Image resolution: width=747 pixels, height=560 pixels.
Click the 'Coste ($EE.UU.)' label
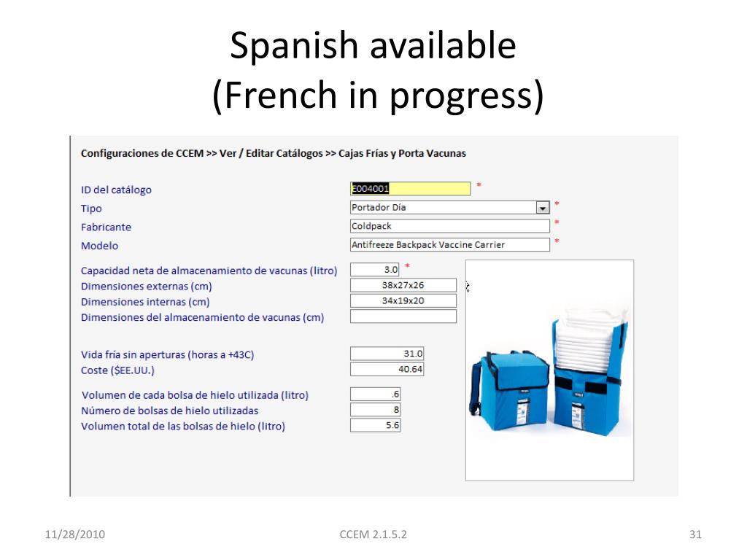(117, 370)
